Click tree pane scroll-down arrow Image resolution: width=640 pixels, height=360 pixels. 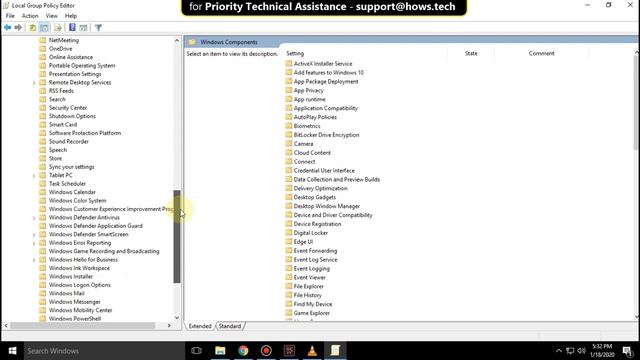pyautogui.click(x=177, y=318)
